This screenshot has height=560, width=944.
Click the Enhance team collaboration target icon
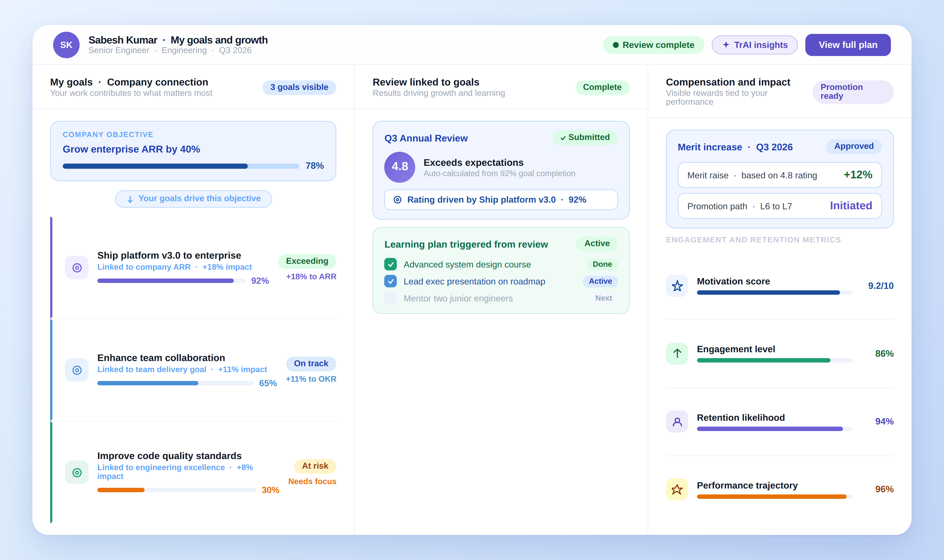point(77,370)
